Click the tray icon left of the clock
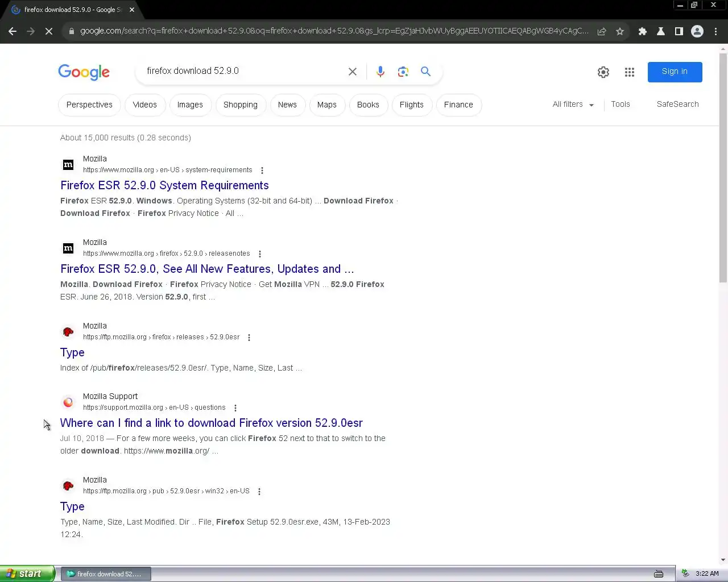This screenshot has width=728, height=582. pyautogui.click(x=685, y=574)
